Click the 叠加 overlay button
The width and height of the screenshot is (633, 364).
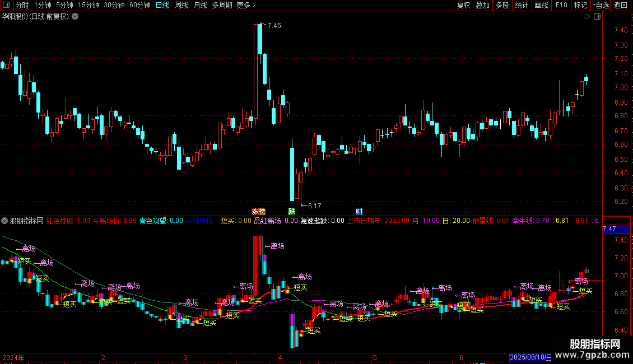(x=482, y=5)
